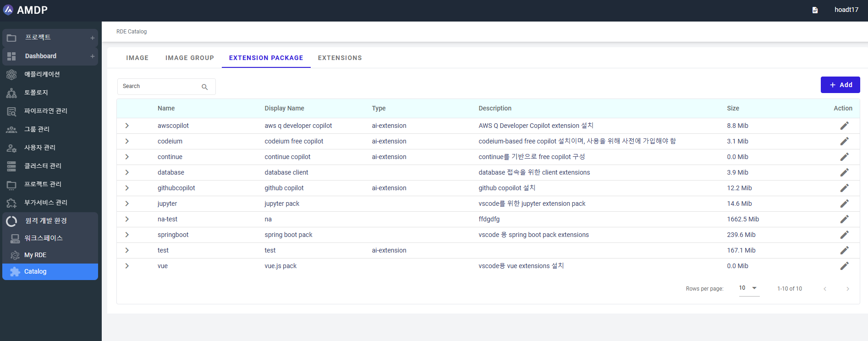Edit the vue package
Image resolution: width=868 pixels, height=341 pixels.
844,266
